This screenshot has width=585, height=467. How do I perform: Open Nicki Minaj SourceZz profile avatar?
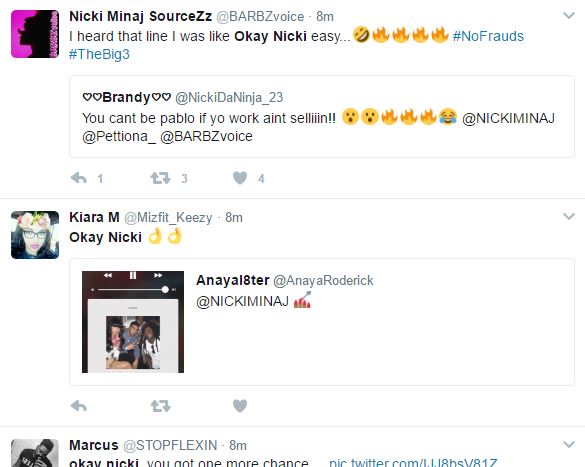[x=35, y=34]
